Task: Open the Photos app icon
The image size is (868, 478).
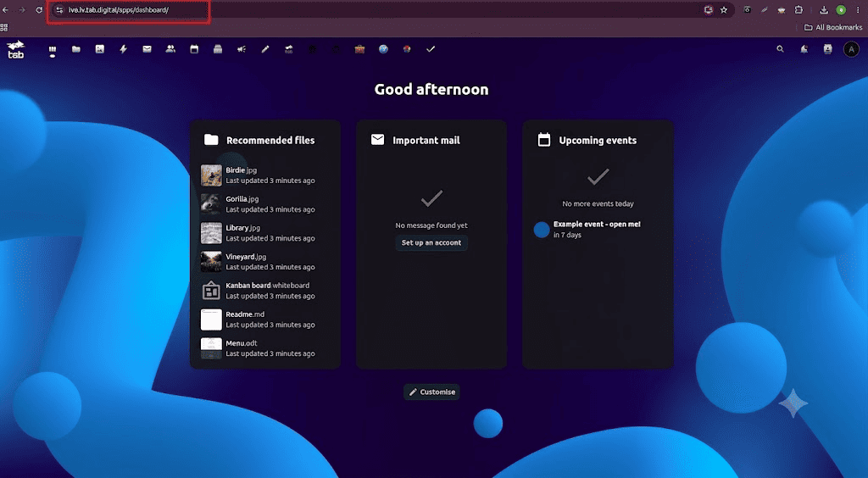Action: point(100,49)
